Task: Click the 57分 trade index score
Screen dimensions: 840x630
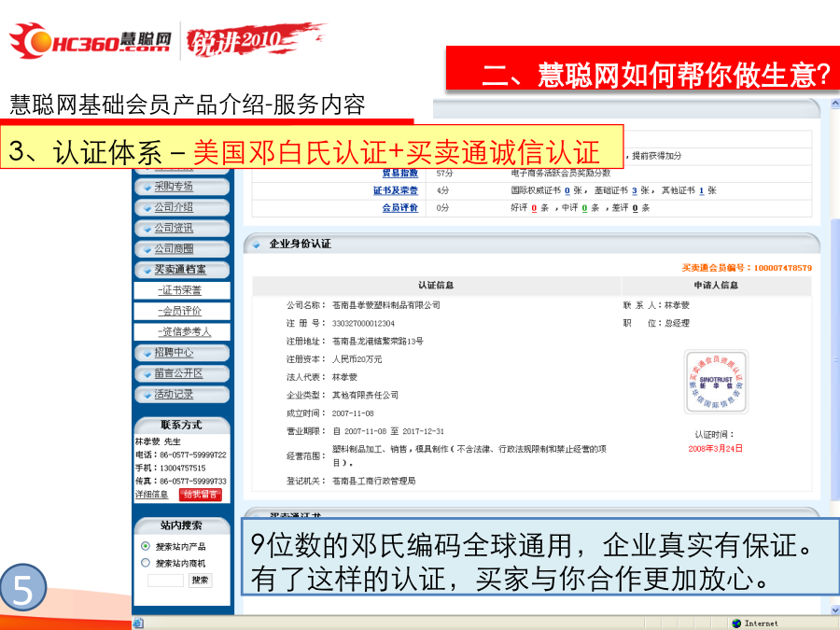Action: 444,174
